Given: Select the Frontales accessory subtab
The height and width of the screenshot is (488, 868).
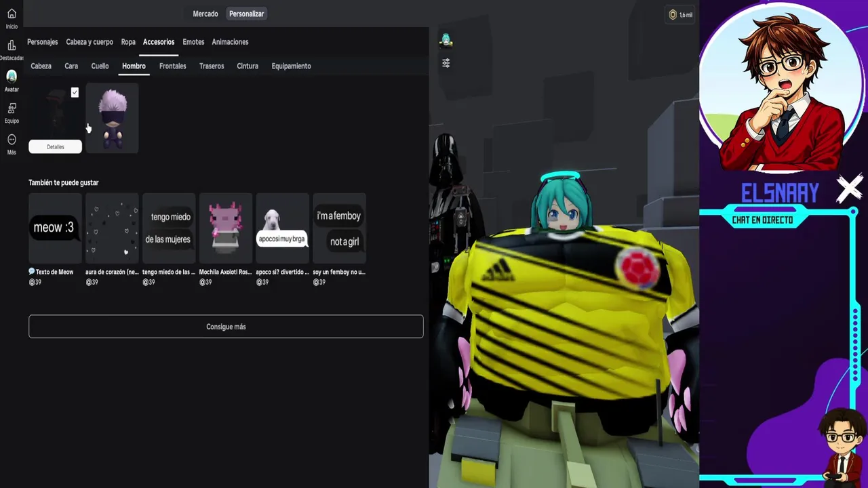Looking at the screenshot, I should click(172, 66).
